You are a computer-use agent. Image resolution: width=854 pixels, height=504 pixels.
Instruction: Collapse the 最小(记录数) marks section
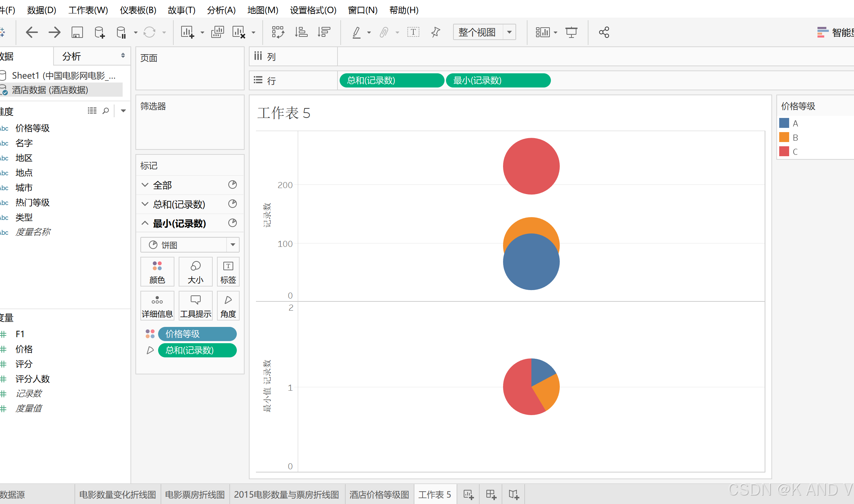coord(145,223)
